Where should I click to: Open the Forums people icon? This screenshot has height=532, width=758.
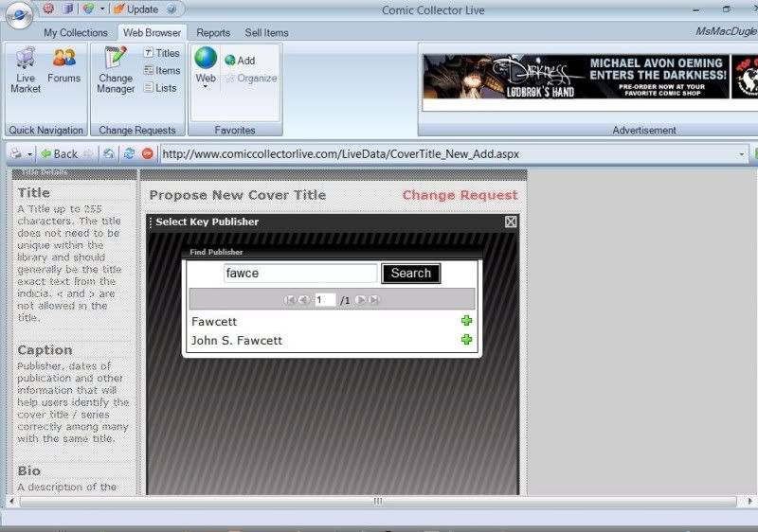pos(63,64)
